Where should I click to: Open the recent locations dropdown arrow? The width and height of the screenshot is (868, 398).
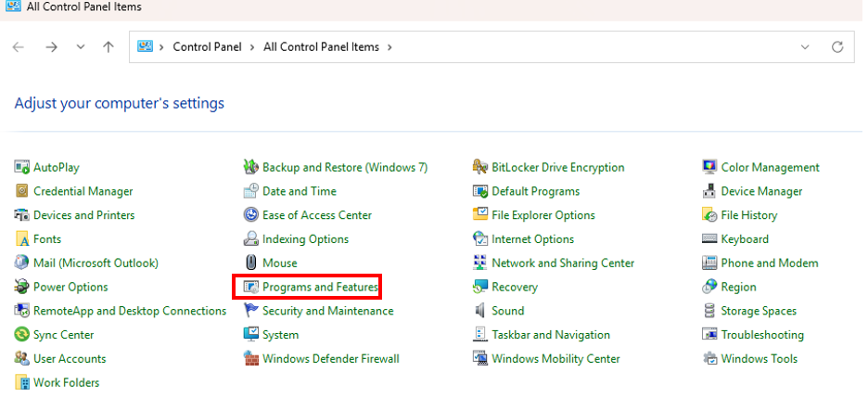(x=81, y=46)
